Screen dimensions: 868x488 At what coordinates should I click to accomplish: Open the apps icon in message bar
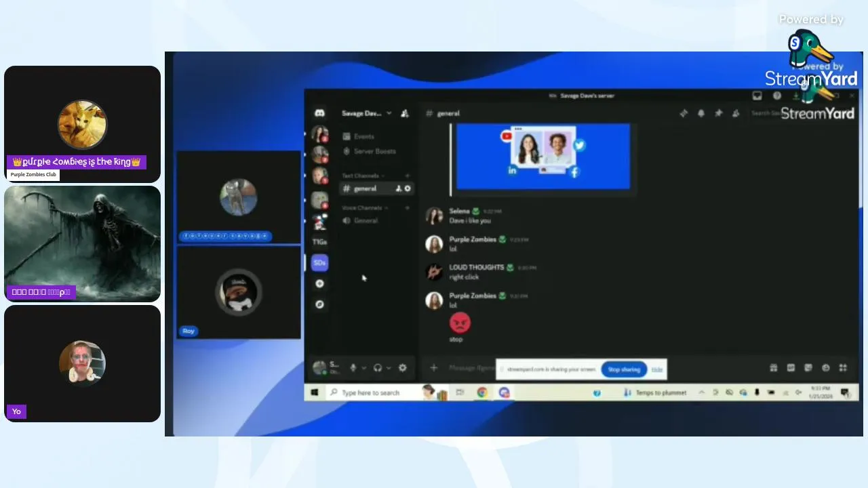(x=843, y=368)
